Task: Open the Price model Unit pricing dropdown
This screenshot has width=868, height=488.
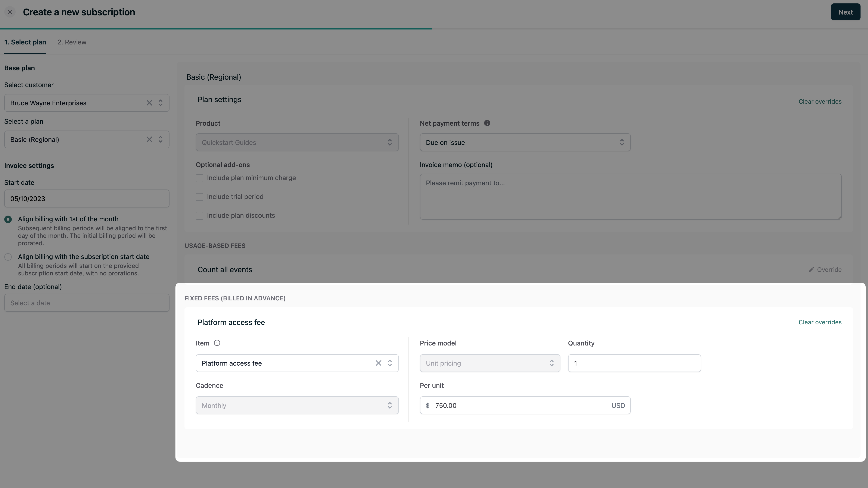Action: tap(490, 363)
